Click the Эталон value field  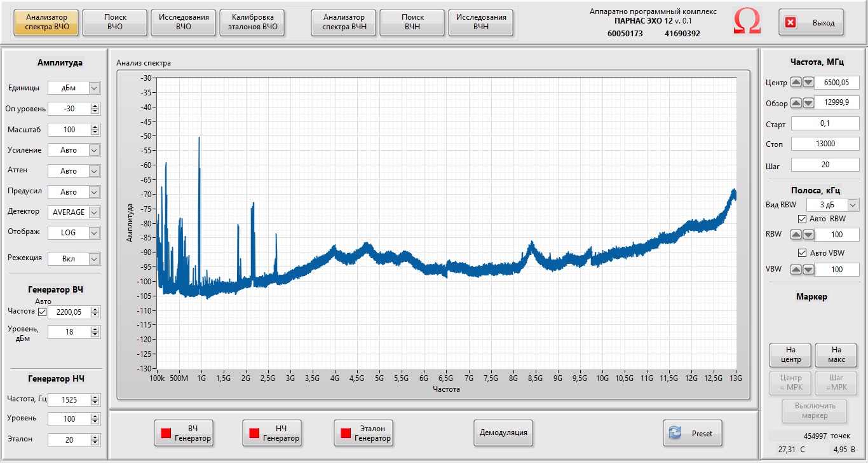69,440
